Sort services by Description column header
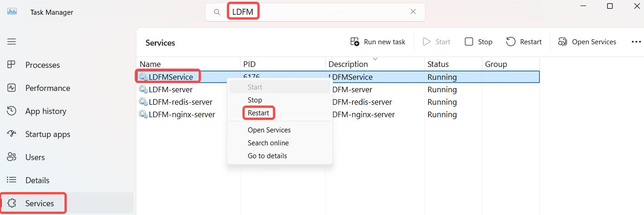 (x=348, y=64)
